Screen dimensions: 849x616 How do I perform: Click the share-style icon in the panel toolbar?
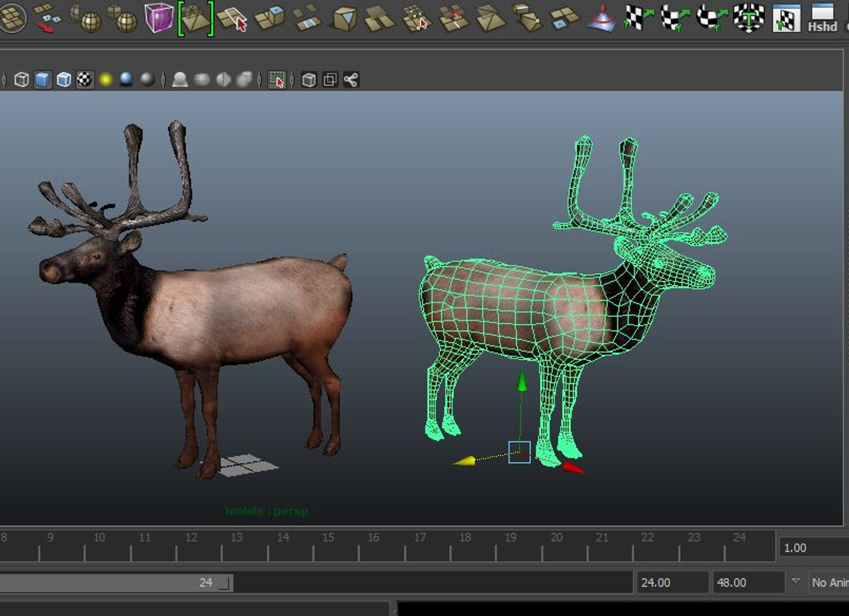point(351,80)
